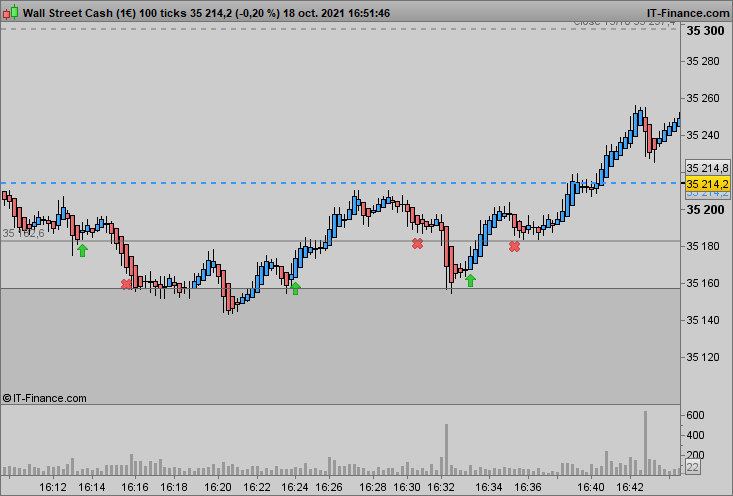
Task: Click the 16:28 time axis label
Action: click(373, 487)
